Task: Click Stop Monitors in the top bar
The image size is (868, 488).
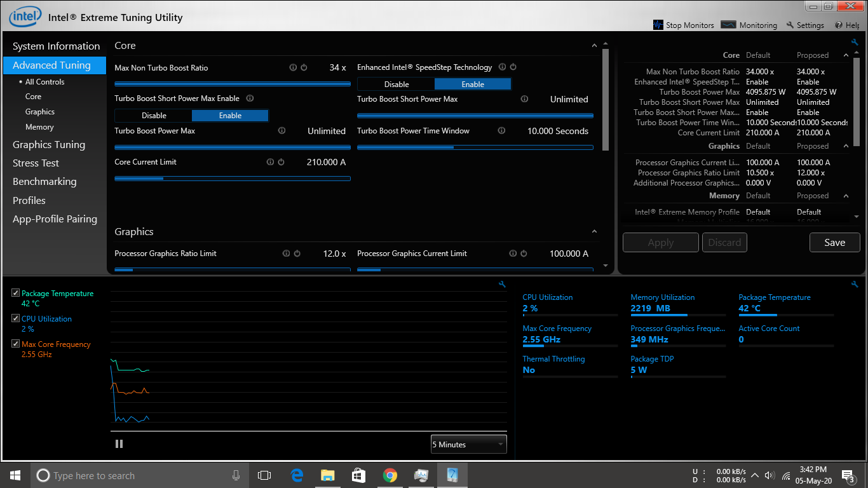Action: tap(684, 25)
